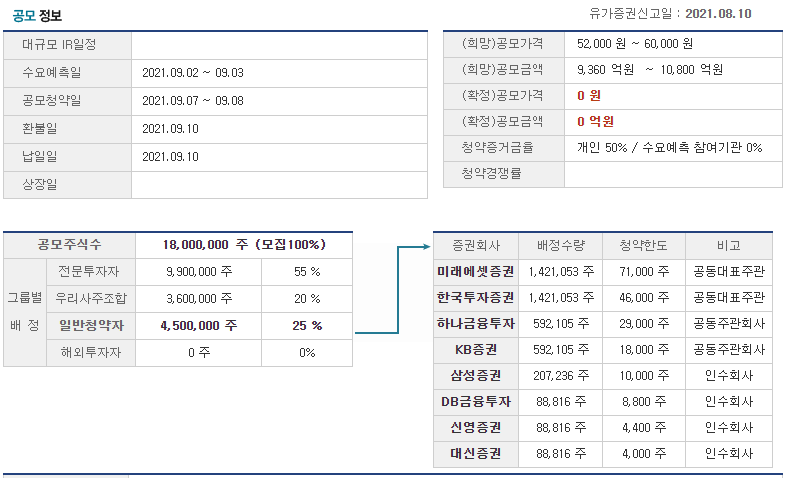Select the bold 4,500,000 주 value
The width and height of the screenshot is (792, 478).
199,326
